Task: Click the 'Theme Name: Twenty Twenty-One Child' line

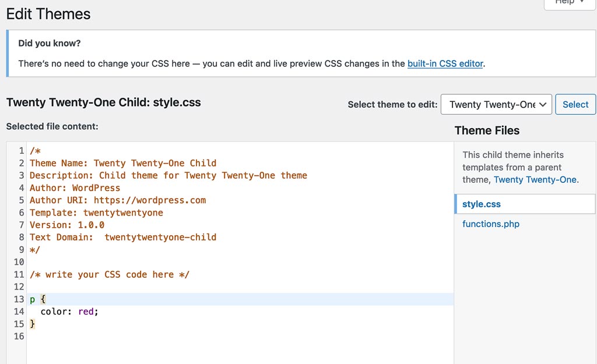Action: coord(123,163)
